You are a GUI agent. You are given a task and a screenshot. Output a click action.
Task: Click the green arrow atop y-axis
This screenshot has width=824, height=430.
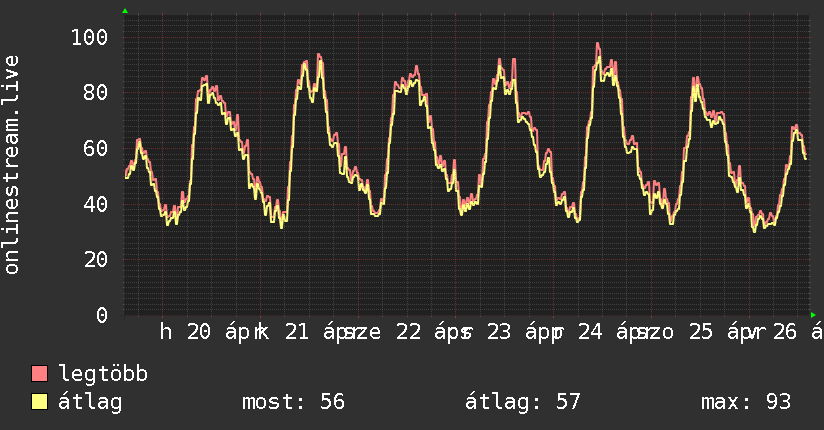(125, 11)
